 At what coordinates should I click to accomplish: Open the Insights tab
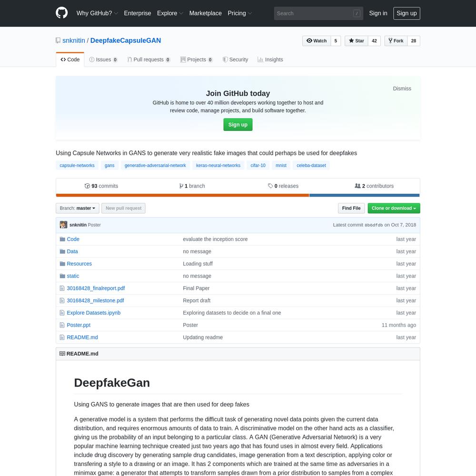270,59
